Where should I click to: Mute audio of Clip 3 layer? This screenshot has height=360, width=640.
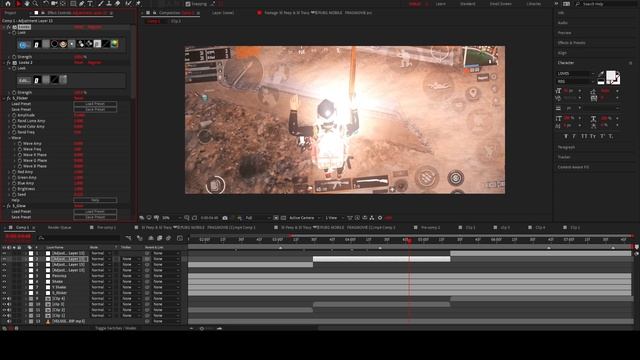[9, 304]
